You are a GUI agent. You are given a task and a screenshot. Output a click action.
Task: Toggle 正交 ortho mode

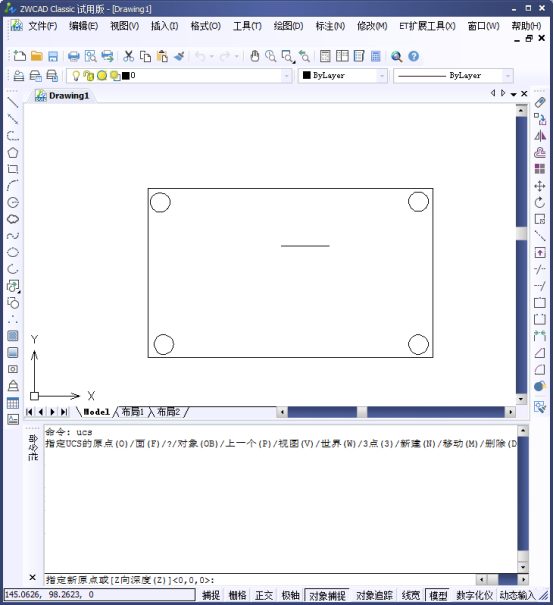click(x=264, y=595)
